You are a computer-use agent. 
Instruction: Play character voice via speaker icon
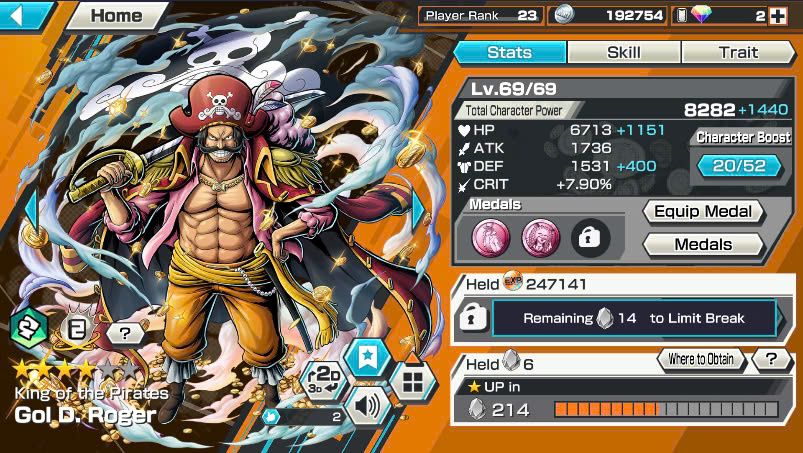pos(367,406)
